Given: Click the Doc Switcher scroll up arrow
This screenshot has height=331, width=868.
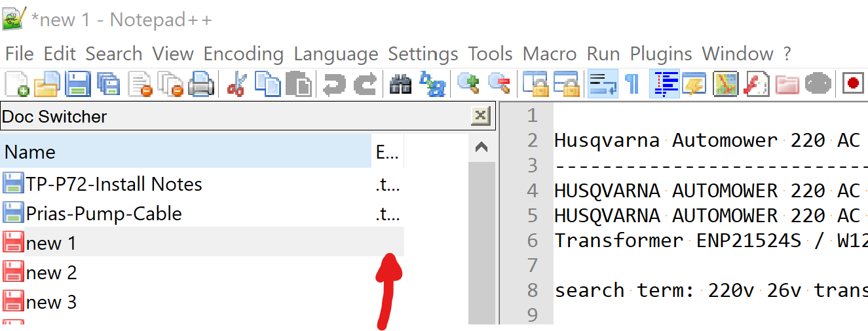Looking at the screenshot, I should pos(481,148).
